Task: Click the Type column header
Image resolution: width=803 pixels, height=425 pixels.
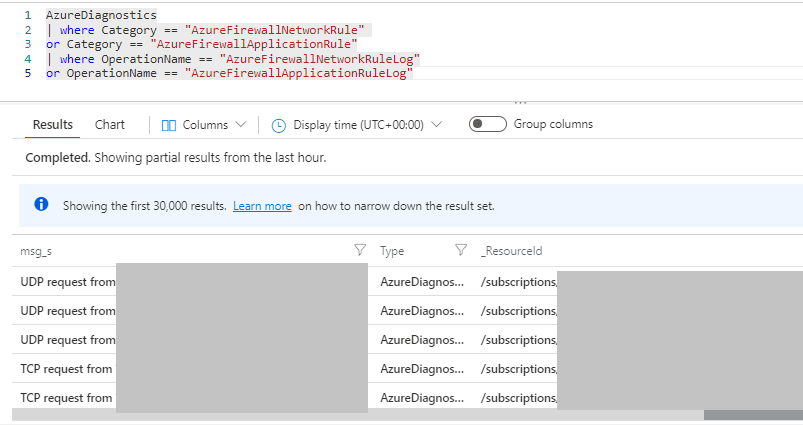Action: (x=392, y=251)
